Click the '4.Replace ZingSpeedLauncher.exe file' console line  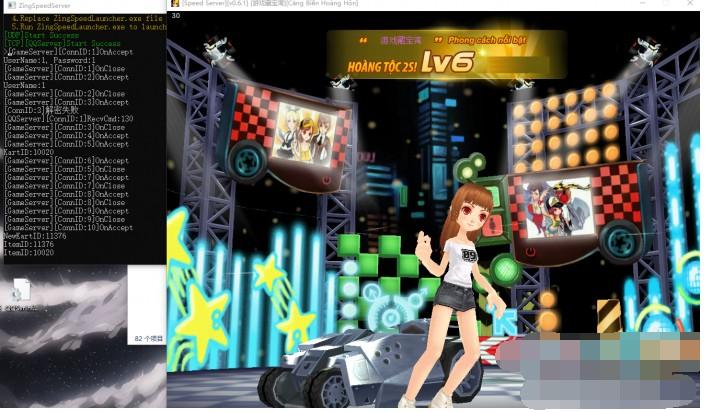[x=86, y=18]
